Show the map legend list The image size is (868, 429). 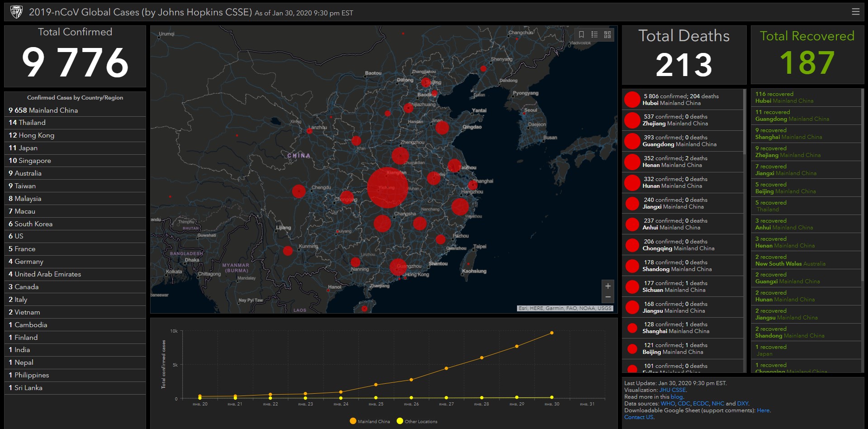click(594, 34)
